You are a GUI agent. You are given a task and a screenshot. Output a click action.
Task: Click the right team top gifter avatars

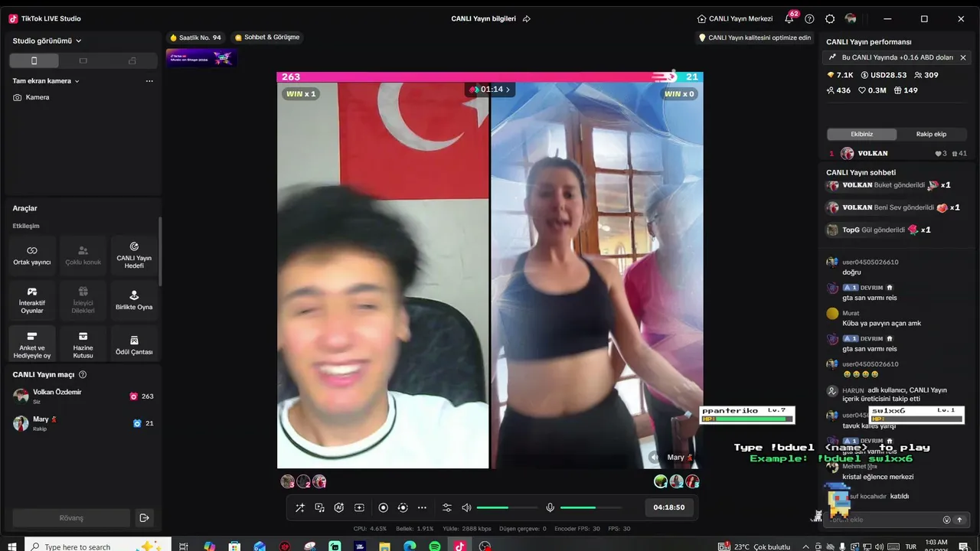(677, 481)
